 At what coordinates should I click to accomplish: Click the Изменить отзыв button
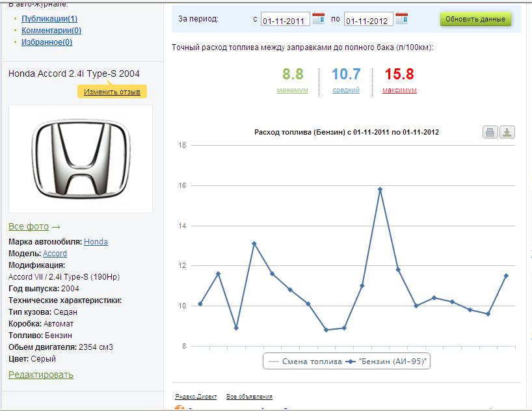112,92
